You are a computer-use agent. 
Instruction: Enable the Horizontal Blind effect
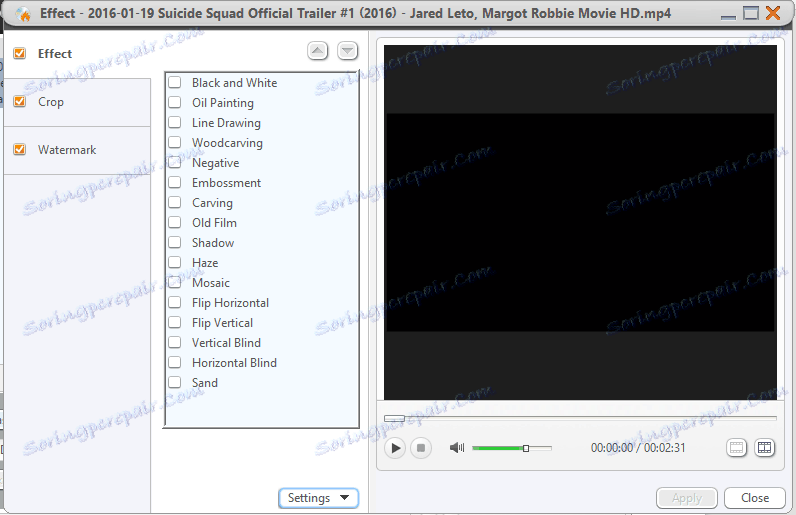click(x=175, y=363)
